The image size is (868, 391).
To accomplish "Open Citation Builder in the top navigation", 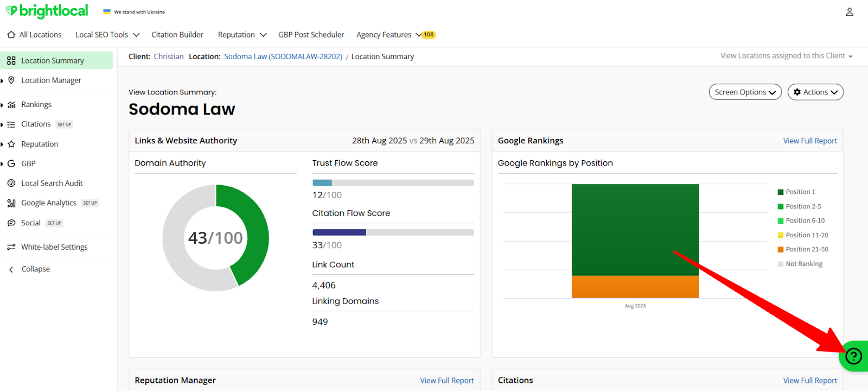I will [177, 35].
